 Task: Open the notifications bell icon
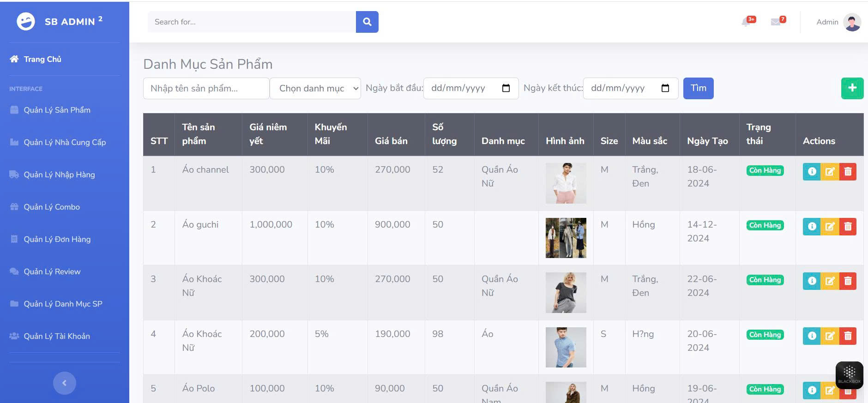(x=747, y=22)
